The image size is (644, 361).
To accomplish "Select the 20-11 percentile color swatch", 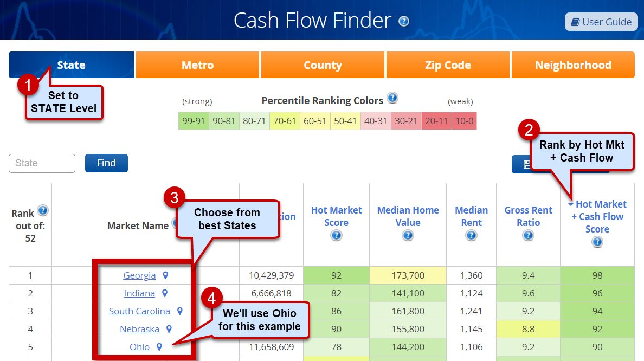I will click(436, 121).
